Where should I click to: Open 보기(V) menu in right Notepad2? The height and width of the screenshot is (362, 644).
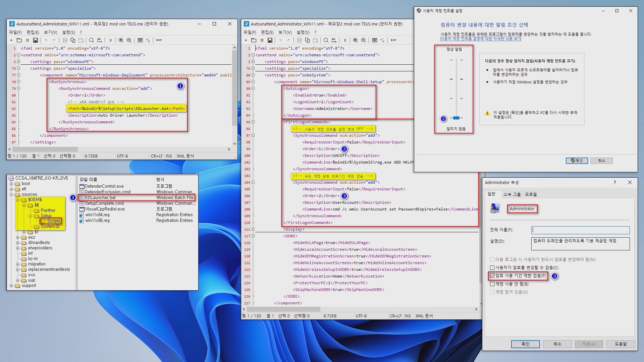point(285,32)
